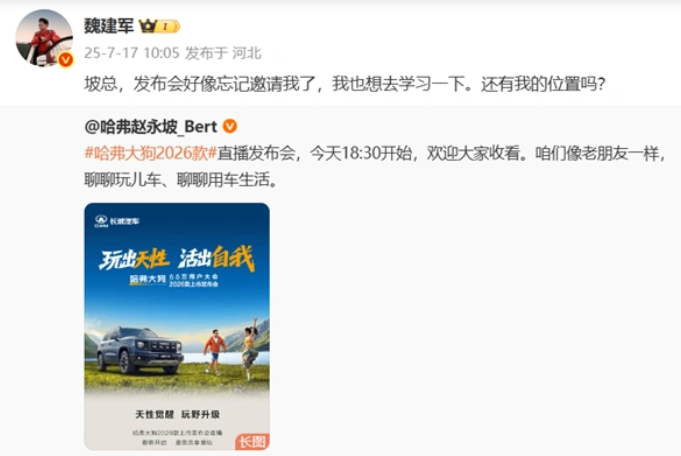Click 魏建军's post text starting with 坡总
681x456 pixels.
pos(344,84)
